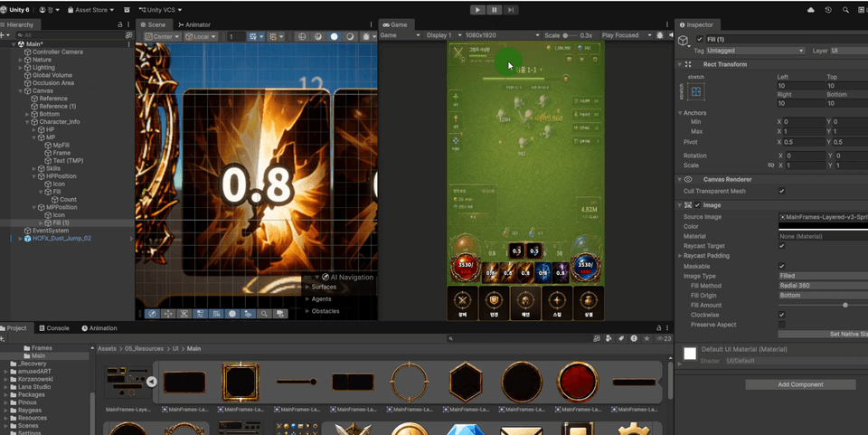The image size is (868, 435).
Task: Click the snap increment icon in Scene toolbar
Action: [274, 36]
